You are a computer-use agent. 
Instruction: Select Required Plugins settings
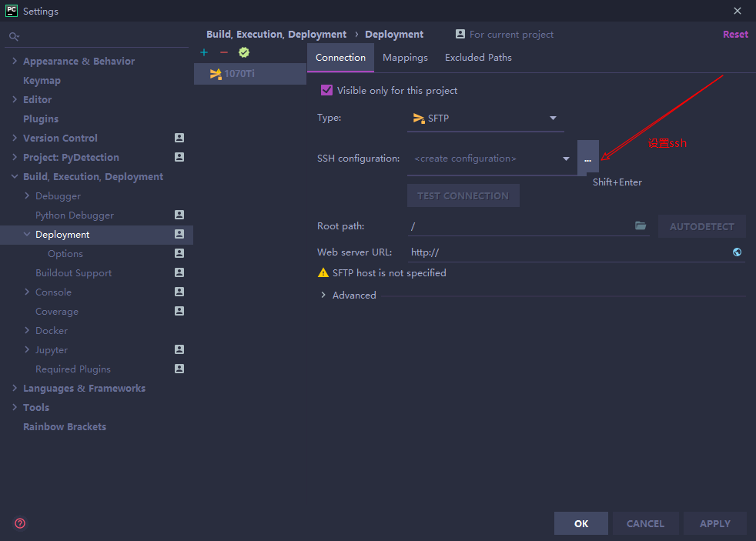coord(73,369)
